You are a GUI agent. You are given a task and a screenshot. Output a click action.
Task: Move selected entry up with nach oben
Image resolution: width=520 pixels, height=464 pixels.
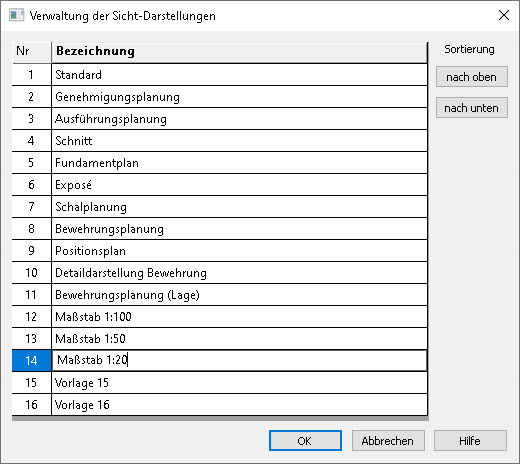(472, 77)
